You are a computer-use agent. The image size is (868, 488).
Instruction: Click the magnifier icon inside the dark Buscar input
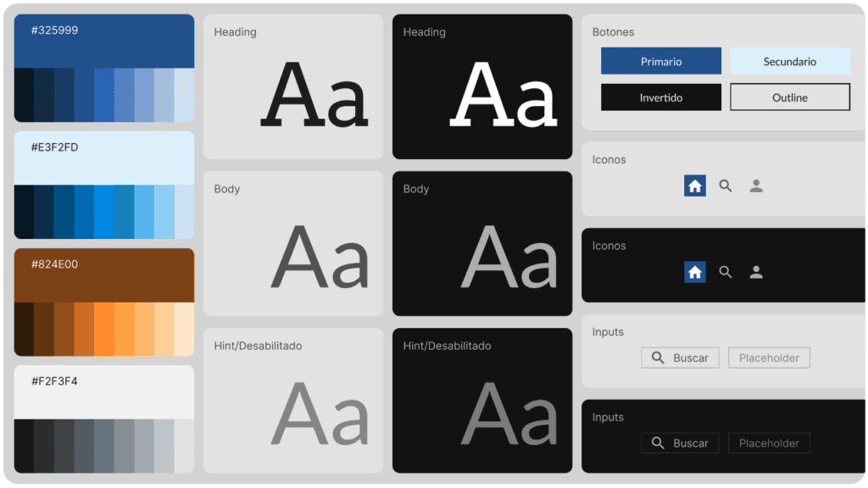click(658, 443)
